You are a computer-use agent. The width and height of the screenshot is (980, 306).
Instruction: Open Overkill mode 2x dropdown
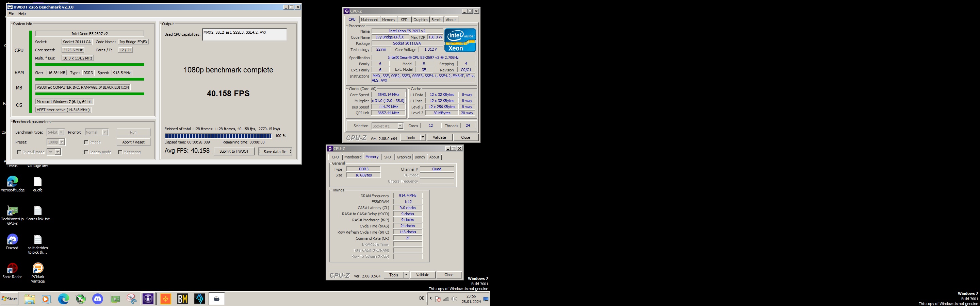pyautogui.click(x=54, y=152)
